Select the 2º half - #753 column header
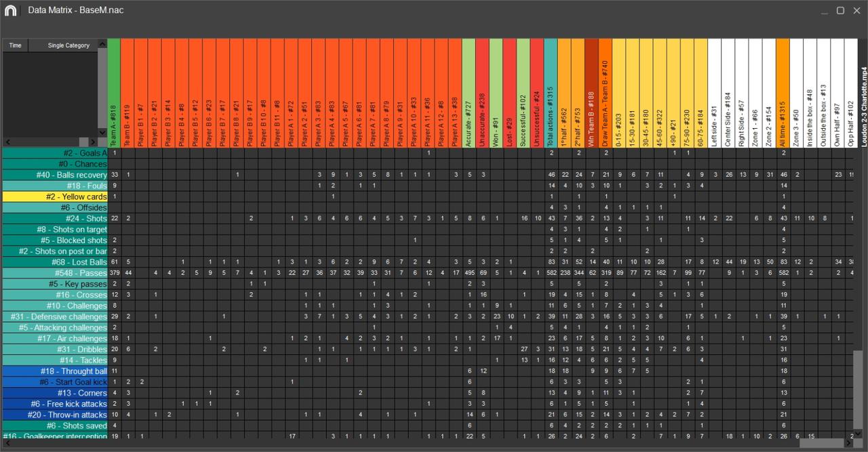The width and height of the screenshot is (868, 452). click(578, 93)
